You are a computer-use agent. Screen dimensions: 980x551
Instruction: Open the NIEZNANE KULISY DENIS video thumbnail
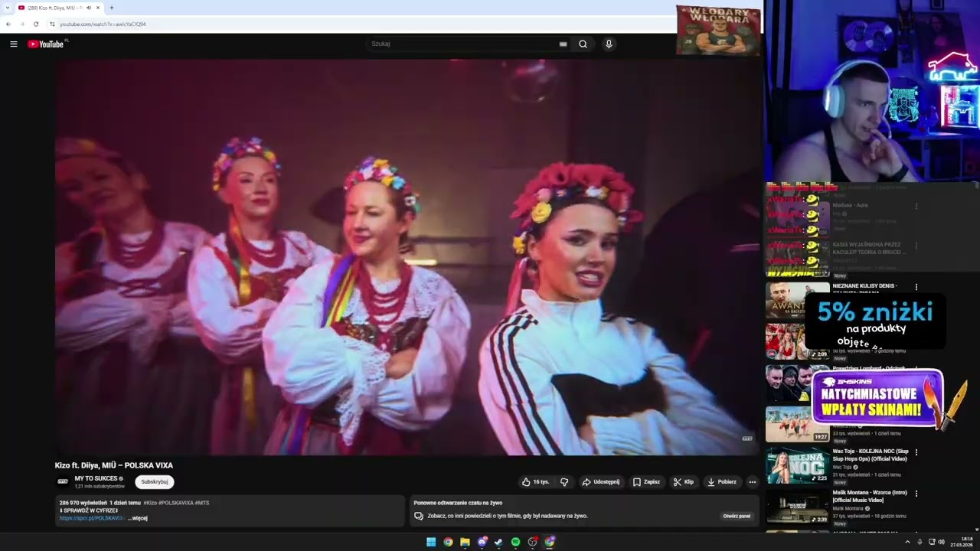point(797,300)
